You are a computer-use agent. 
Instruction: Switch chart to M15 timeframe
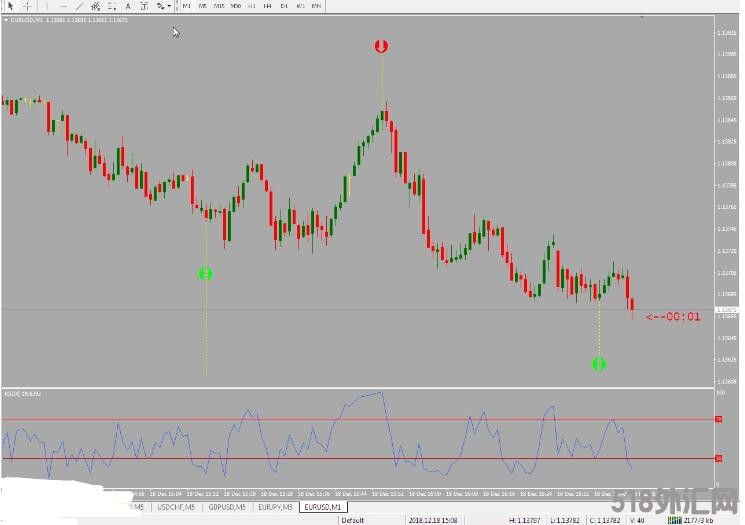219,6
